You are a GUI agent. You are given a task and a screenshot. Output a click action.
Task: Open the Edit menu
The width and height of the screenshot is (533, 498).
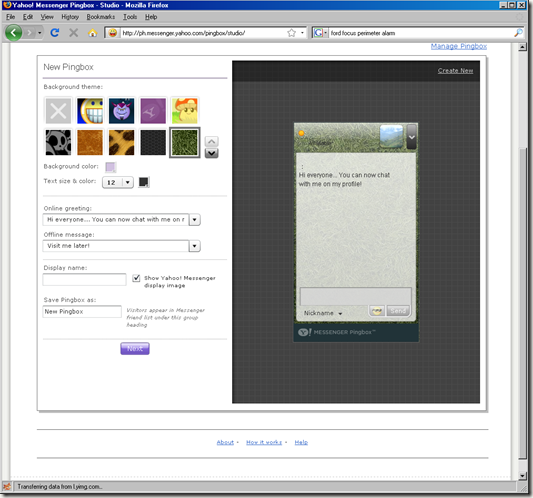click(x=28, y=17)
